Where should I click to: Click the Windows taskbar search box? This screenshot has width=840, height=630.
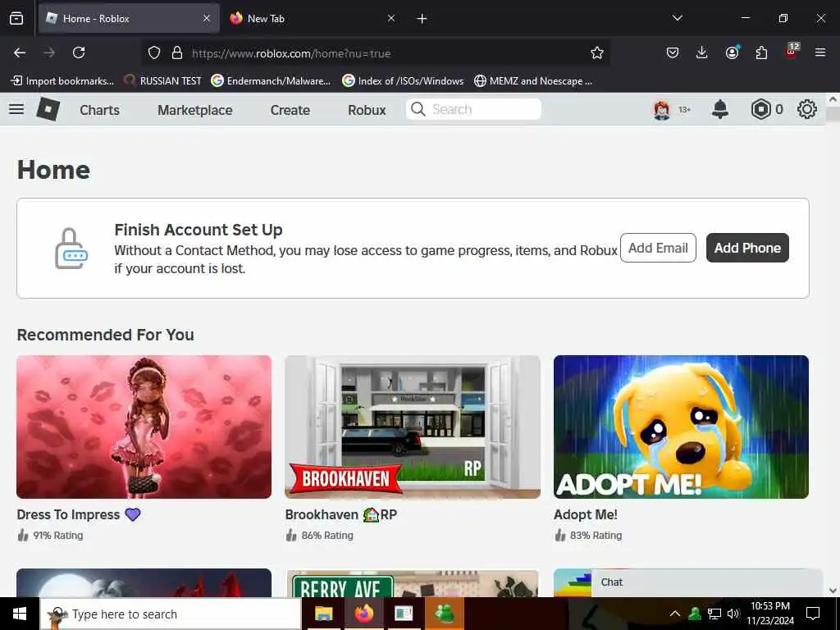coord(171,614)
